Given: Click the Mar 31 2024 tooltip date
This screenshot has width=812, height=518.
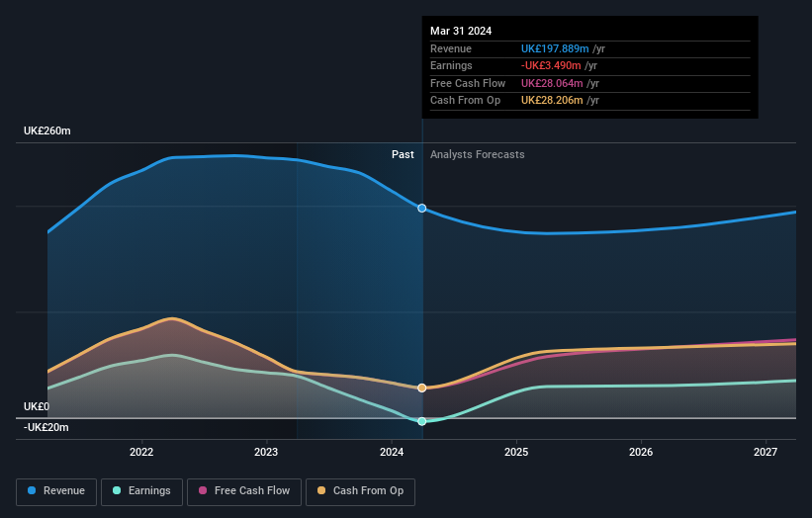Looking at the screenshot, I should (x=461, y=31).
